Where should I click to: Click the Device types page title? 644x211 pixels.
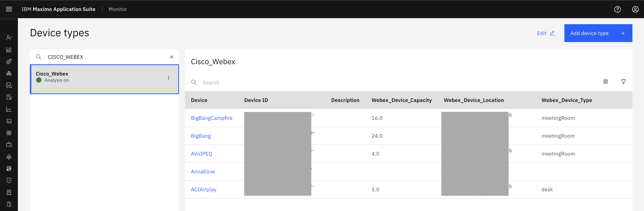(59, 33)
